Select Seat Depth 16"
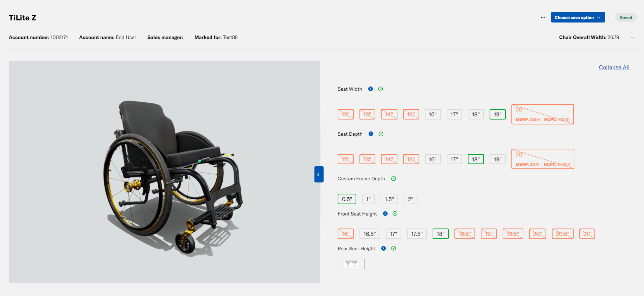This screenshot has height=296, width=644. [x=433, y=159]
